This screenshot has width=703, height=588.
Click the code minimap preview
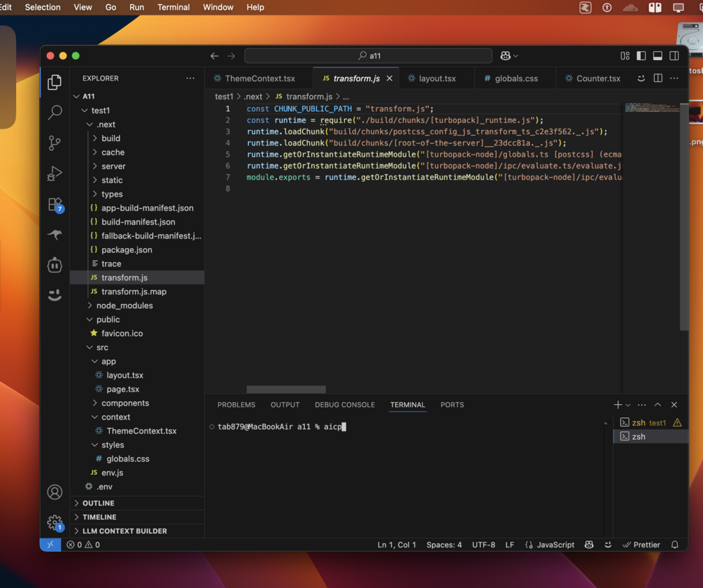point(651,108)
